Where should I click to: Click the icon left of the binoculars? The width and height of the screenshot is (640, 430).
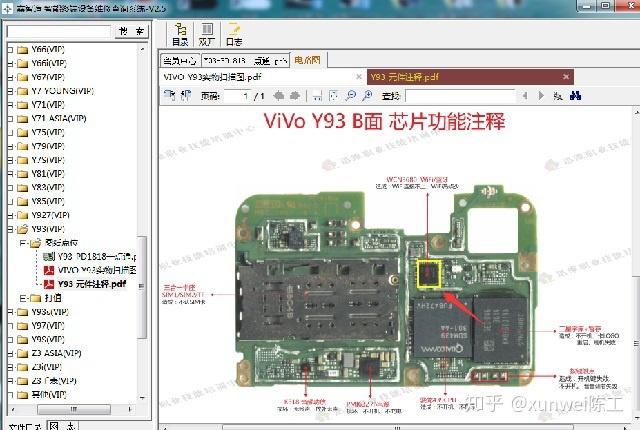[558, 96]
